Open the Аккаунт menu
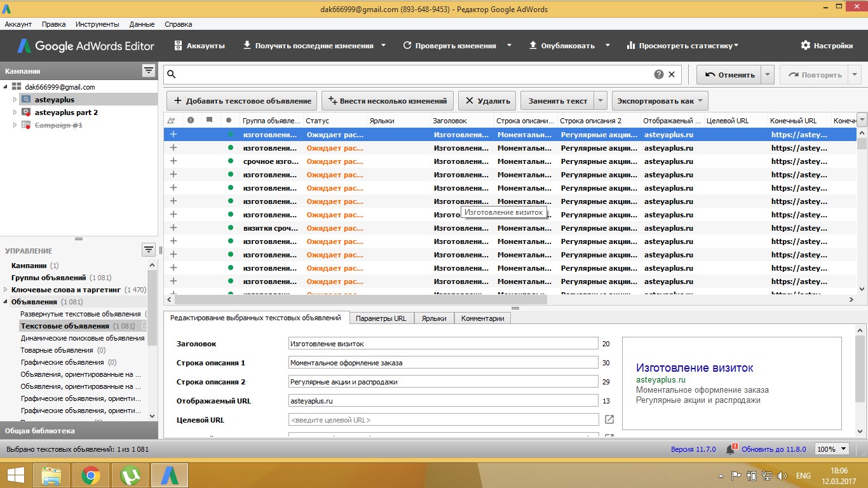The height and width of the screenshot is (488, 868). coord(18,24)
